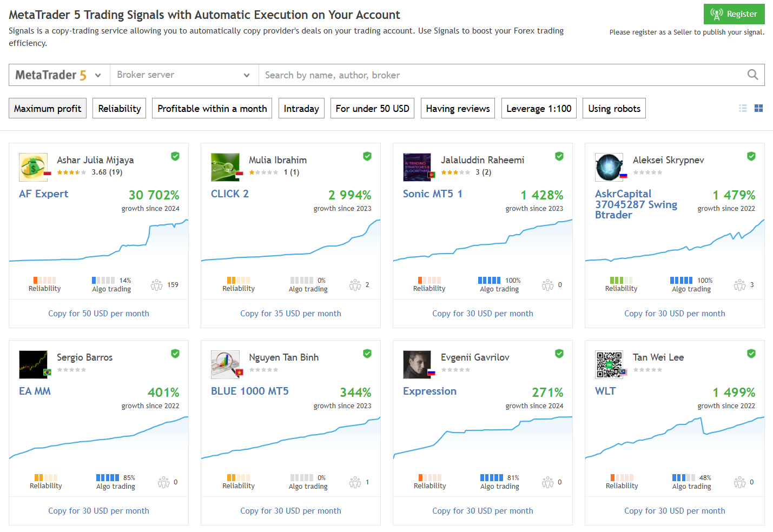Click verified shield on Tan Wei Lee card
This screenshot has height=532, width=773.
751,354
